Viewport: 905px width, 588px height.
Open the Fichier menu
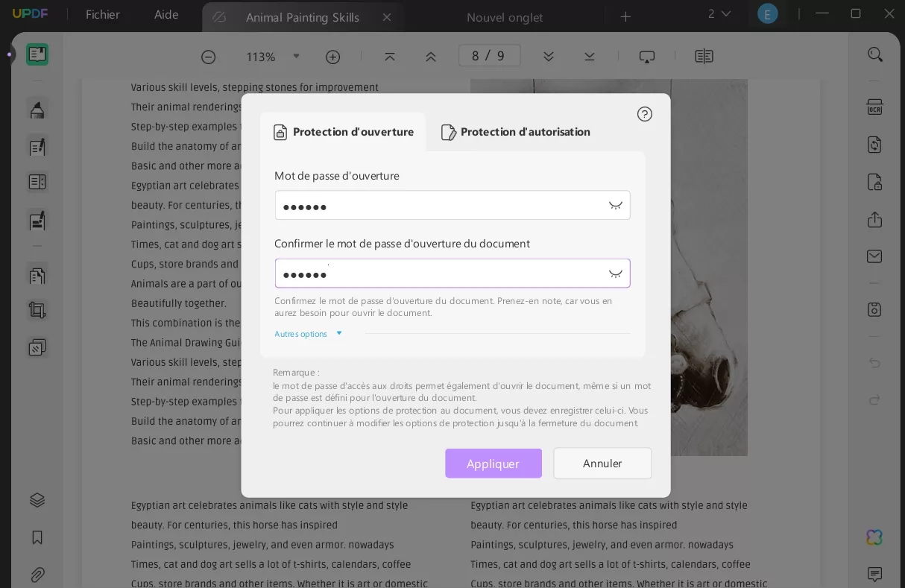tap(102, 13)
